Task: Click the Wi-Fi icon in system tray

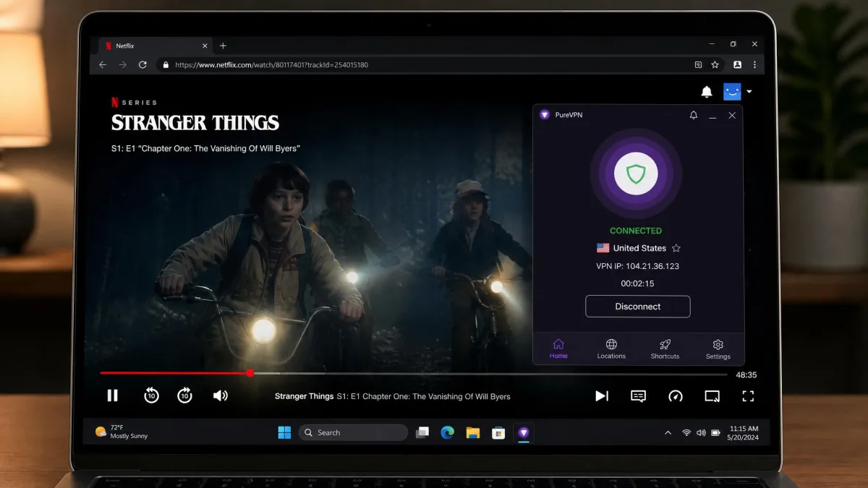Action: click(x=686, y=432)
